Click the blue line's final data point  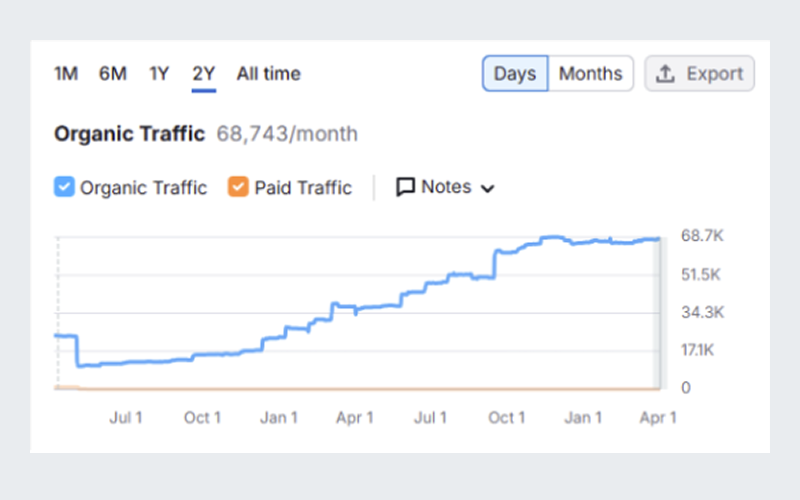click(657, 239)
